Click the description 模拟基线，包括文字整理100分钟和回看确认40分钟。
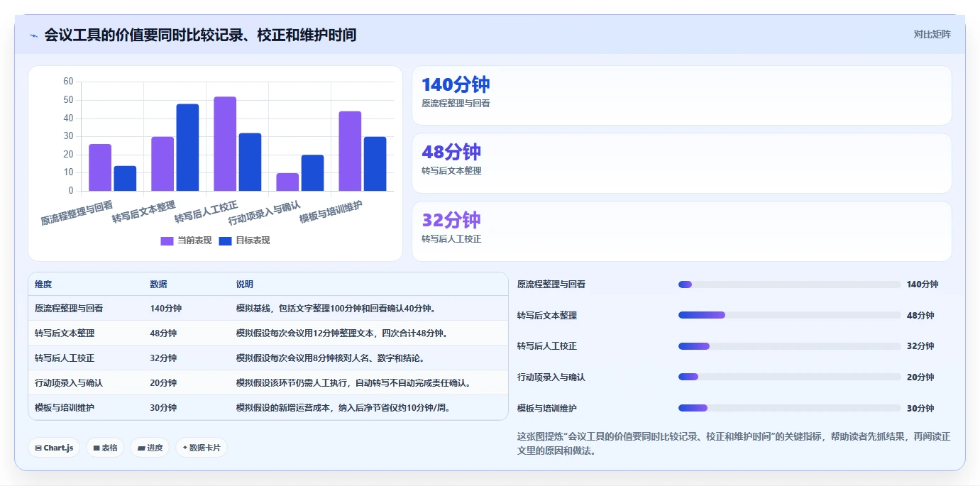 337,309
